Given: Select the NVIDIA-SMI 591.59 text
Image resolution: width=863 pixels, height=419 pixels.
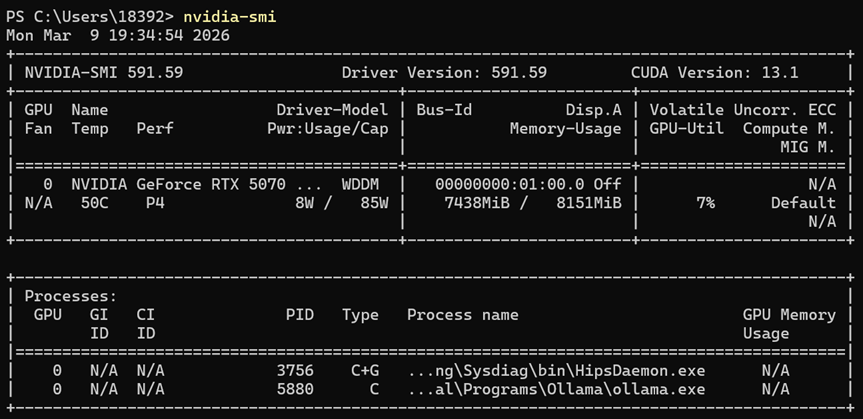Looking at the screenshot, I should point(104,73).
